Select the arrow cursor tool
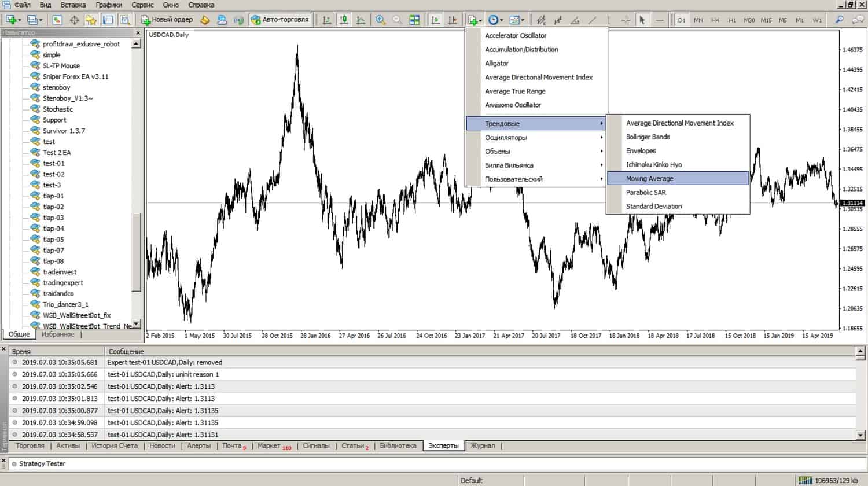Viewport: 868px width, 486px height. coord(642,20)
